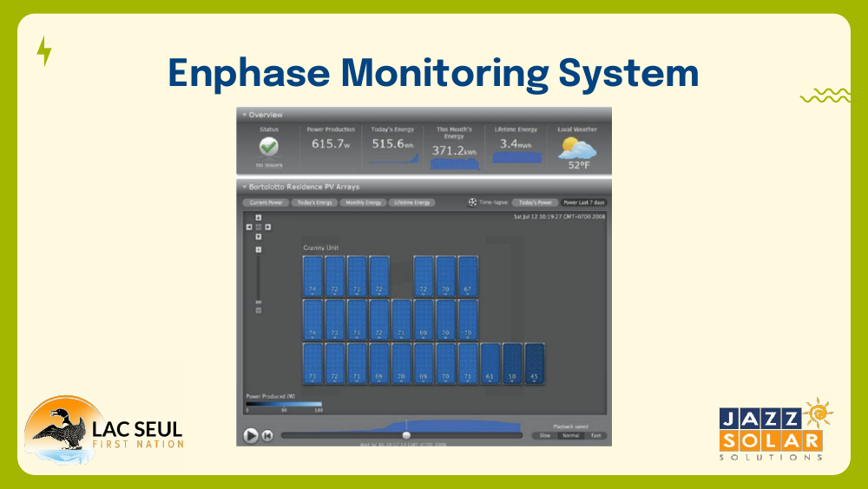Set playback speed to Slow
Image resolution: width=868 pixels, height=489 pixels.
coord(545,436)
